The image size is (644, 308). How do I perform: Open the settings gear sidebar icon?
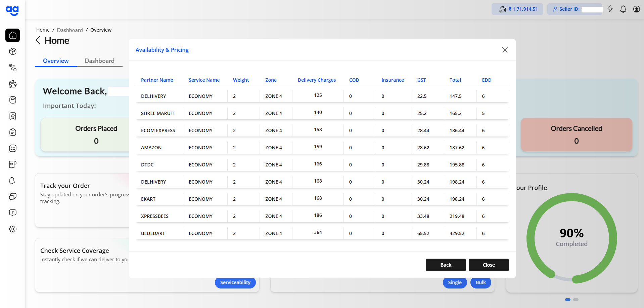(x=13, y=229)
